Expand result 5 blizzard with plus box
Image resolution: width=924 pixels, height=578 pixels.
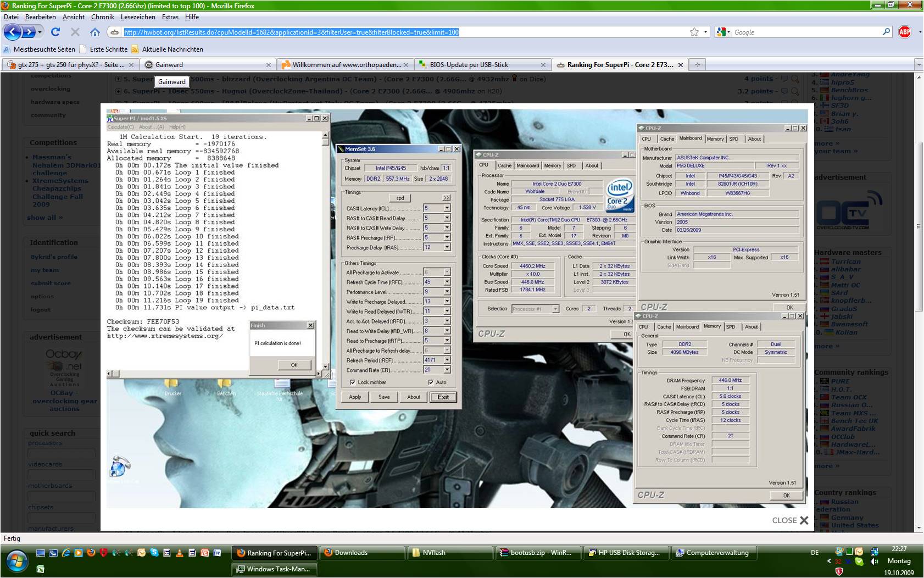118,79
